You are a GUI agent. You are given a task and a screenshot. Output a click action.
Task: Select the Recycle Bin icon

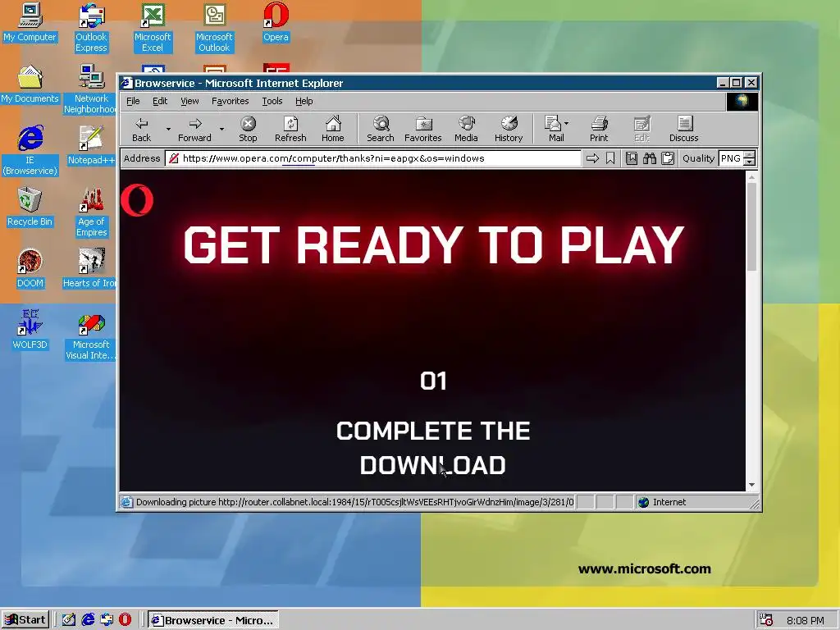click(30, 207)
